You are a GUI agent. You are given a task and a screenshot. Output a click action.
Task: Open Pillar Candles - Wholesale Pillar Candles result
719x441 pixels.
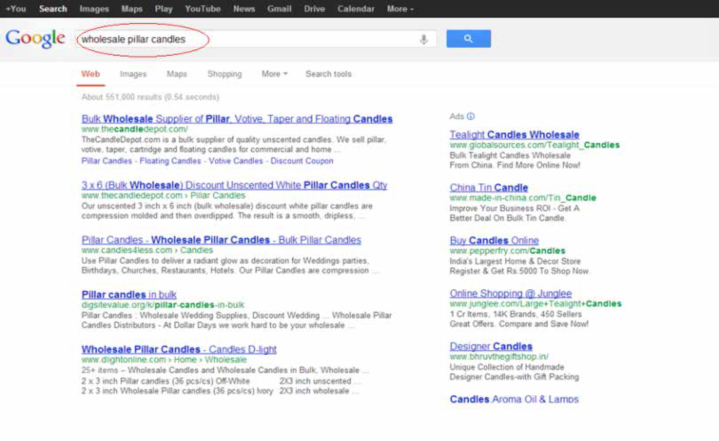tap(221, 240)
